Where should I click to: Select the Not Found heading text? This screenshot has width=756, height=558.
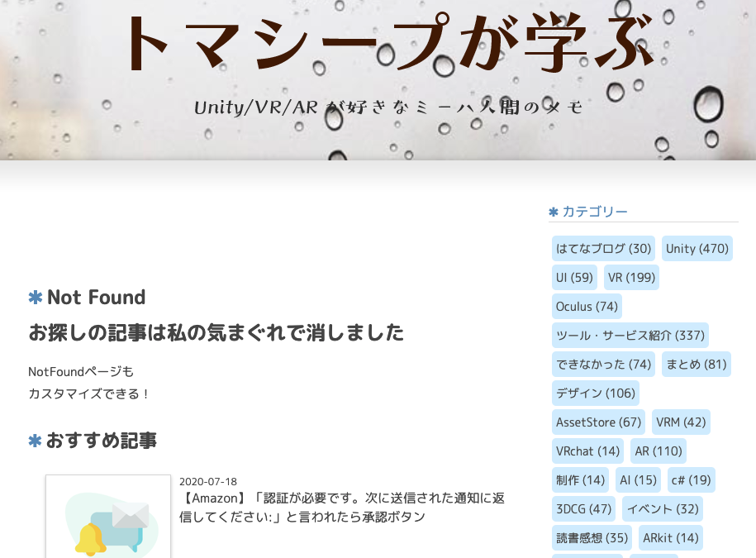point(96,297)
